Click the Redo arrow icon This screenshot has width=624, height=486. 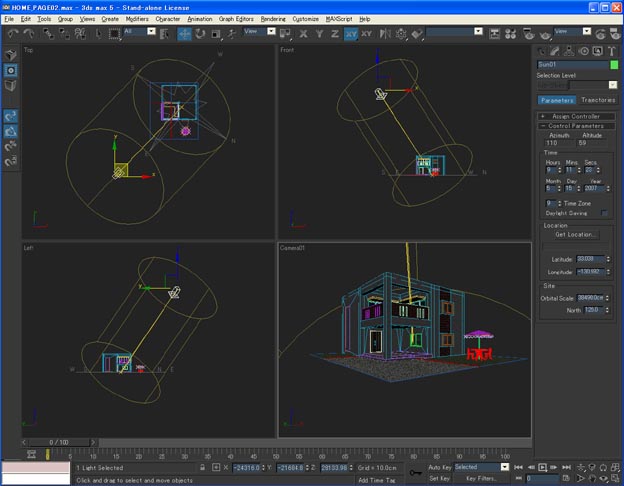pos(29,34)
